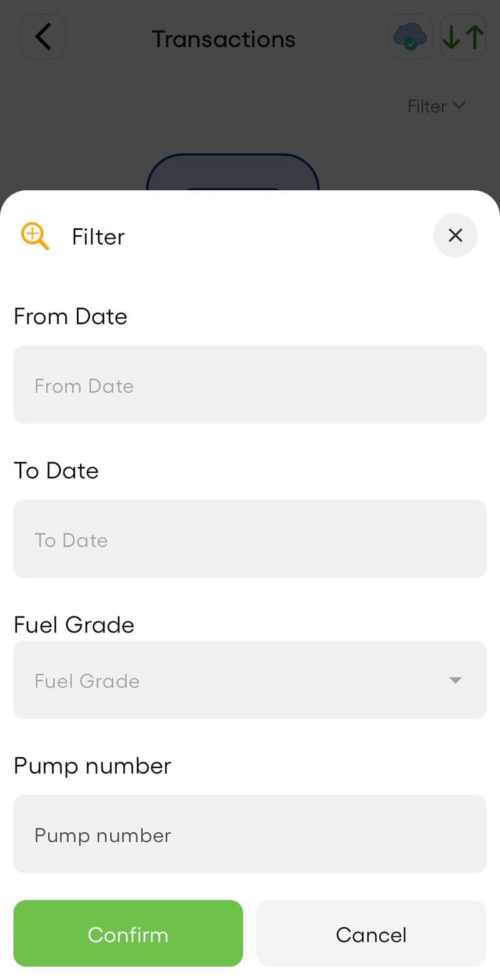Click the Transactions page title

click(x=224, y=39)
